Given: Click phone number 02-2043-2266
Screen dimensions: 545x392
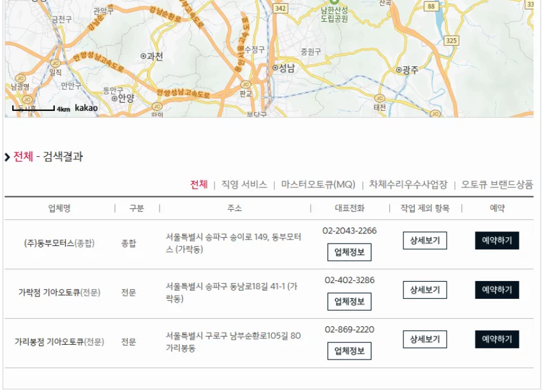Looking at the screenshot, I should point(349,231).
